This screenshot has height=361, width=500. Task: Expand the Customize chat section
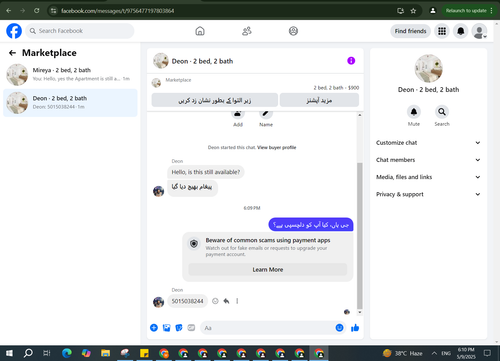pos(428,143)
